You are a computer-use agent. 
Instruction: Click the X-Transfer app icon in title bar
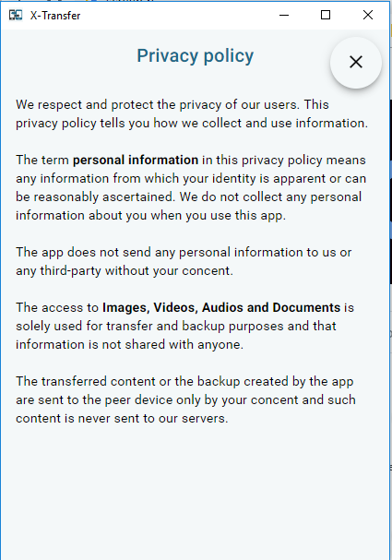(16, 16)
